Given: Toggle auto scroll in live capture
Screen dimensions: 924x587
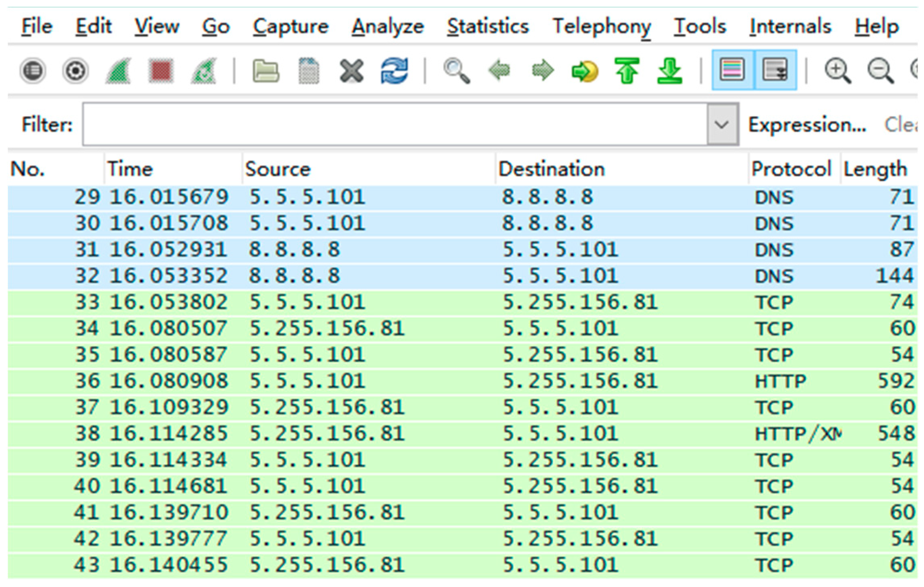Looking at the screenshot, I should [775, 70].
